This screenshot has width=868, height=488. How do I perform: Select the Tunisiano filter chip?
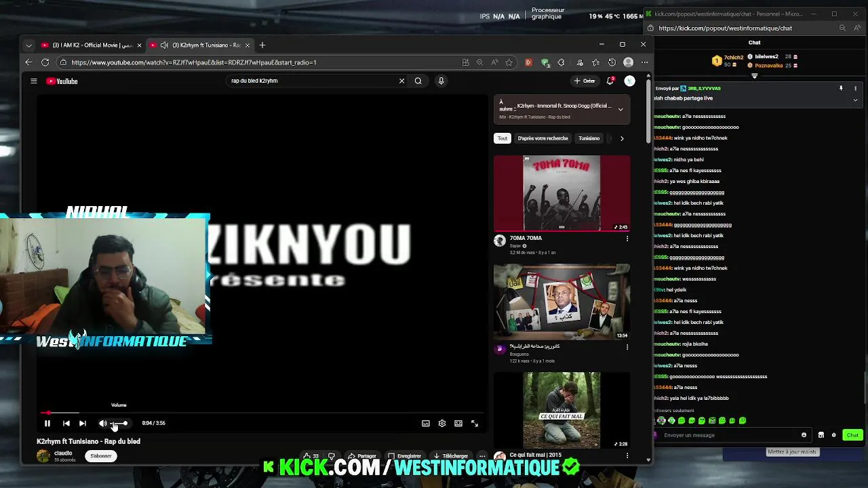pyautogui.click(x=589, y=138)
